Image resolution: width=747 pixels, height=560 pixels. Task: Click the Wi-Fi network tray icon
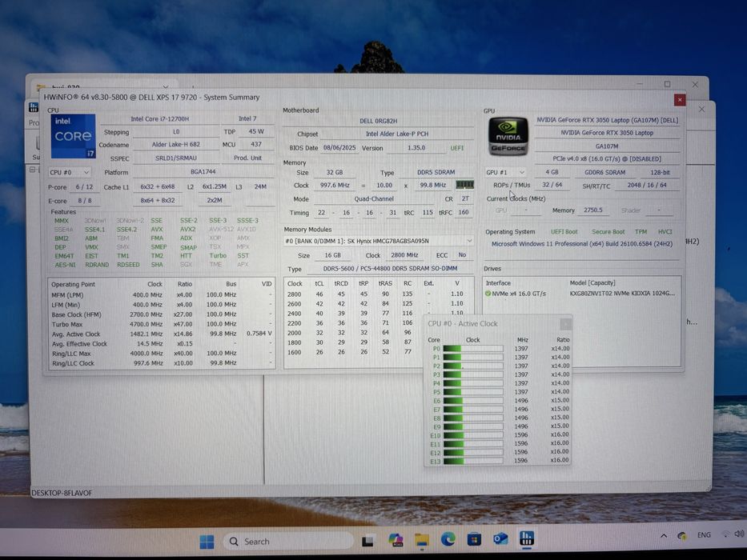(725, 534)
